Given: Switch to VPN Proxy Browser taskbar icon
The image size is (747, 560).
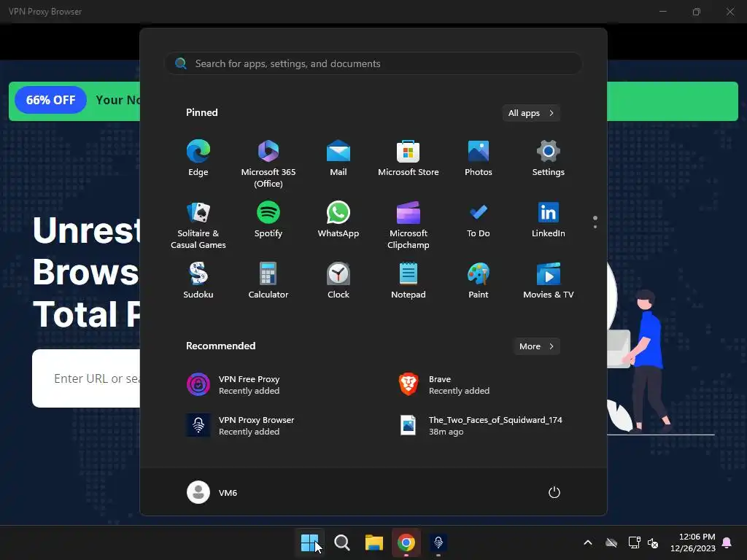Looking at the screenshot, I should click(x=438, y=542).
